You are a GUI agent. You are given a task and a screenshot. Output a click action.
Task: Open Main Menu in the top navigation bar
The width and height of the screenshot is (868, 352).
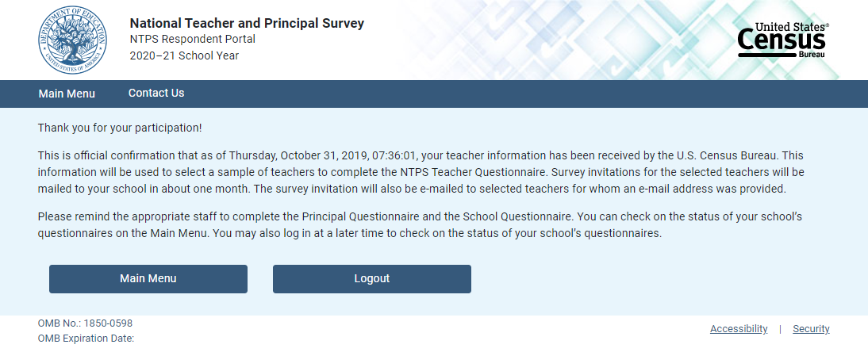point(67,94)
